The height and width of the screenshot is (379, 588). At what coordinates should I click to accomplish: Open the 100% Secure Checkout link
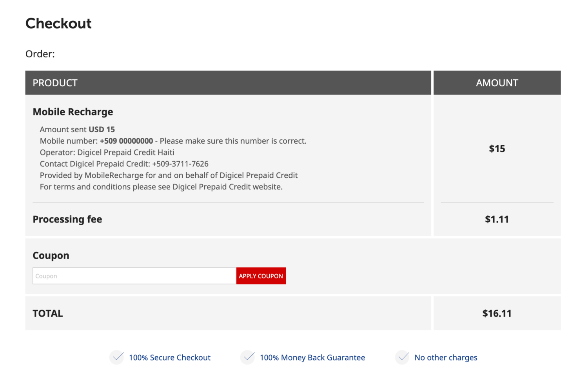click(x=169, y=357)
